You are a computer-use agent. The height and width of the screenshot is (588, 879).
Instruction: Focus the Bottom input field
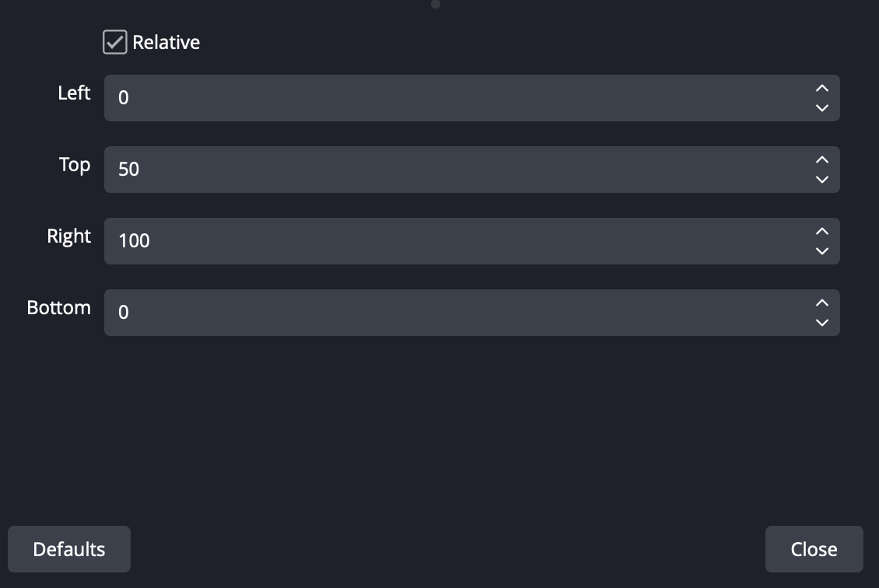click(389, 313)
